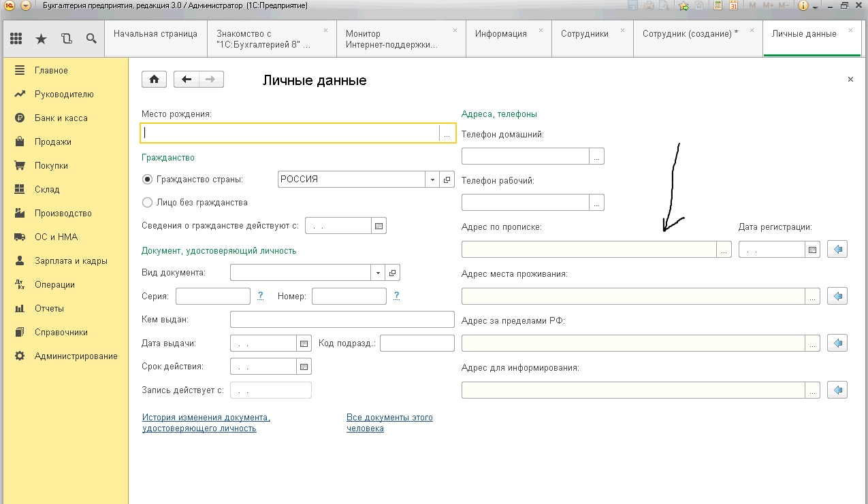Select the Гражданство страны radio button

click(x=147, y=180)
